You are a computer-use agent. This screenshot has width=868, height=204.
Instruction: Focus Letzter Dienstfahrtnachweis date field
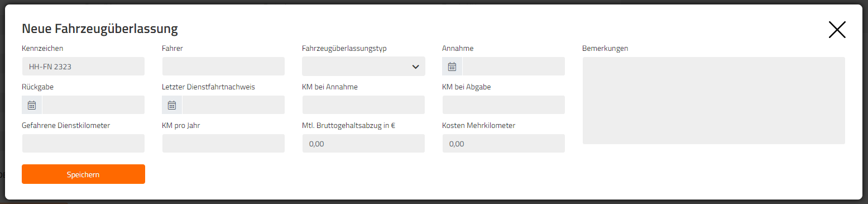(233, 105)
